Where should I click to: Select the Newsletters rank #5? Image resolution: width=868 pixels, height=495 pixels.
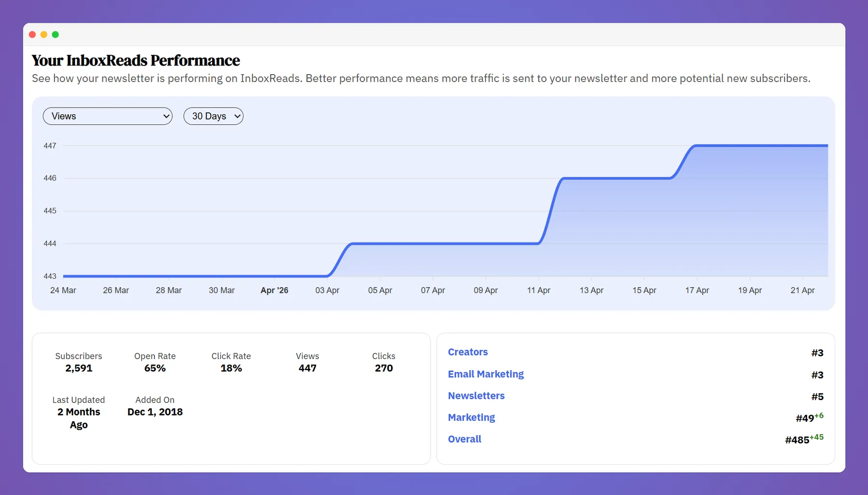[x=817, y=397]
